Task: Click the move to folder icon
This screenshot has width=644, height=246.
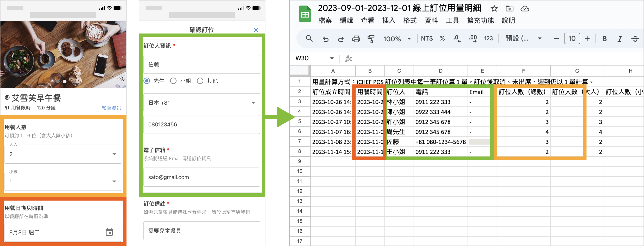Action: point(509,9)
